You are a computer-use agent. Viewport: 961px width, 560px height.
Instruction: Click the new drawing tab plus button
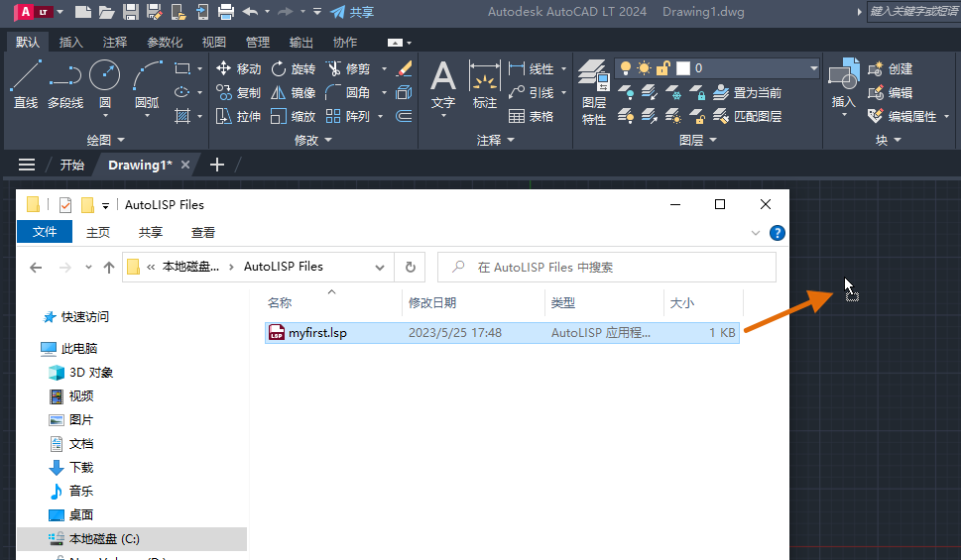point(217,165)
